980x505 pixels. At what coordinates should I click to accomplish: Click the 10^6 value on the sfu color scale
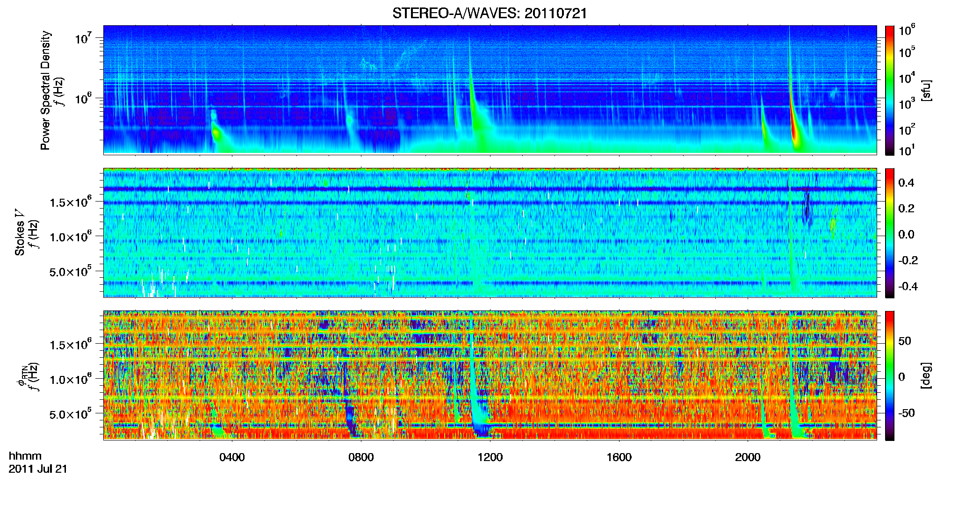[907, 30]
